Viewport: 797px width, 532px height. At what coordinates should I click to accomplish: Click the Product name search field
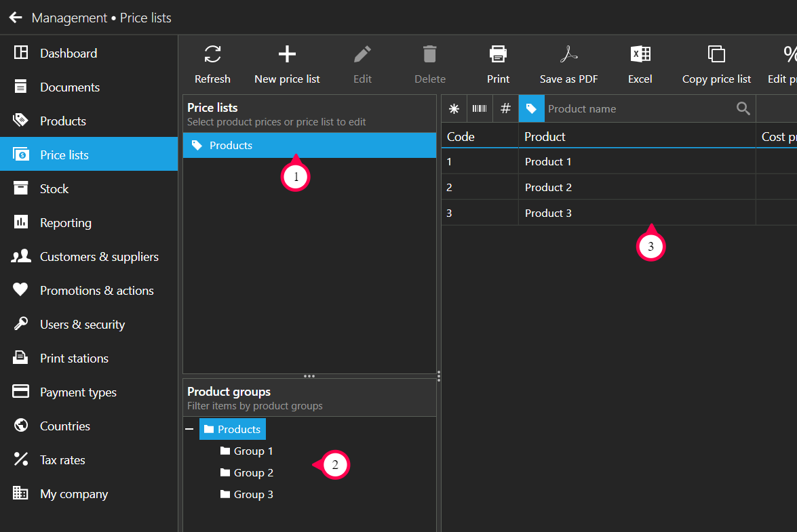638,108
